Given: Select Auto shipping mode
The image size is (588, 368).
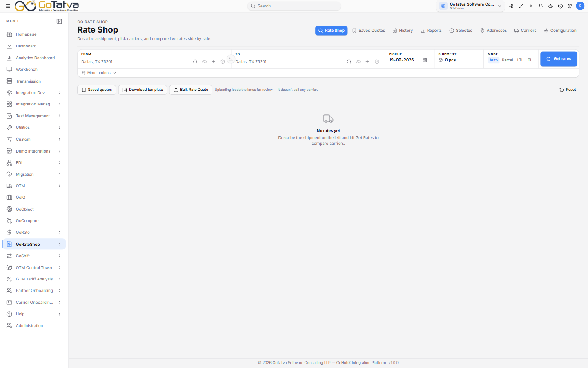Looking at the screenshot, I should 494,60.
